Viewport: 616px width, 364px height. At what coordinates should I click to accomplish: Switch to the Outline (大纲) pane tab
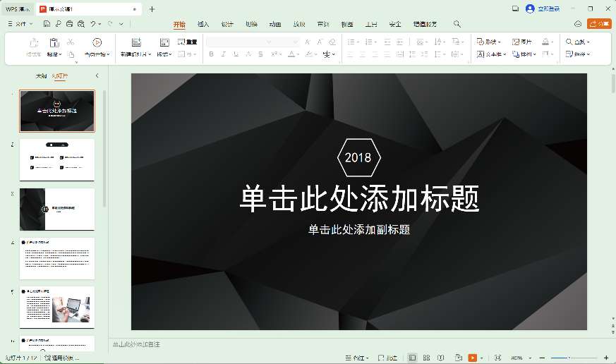(x=41, y=75)
